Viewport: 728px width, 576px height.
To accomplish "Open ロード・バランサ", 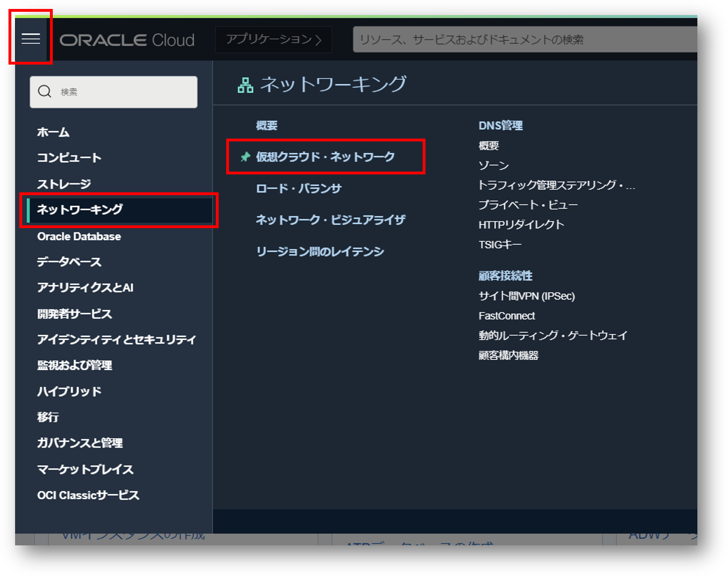I will (x=297, y=188).
